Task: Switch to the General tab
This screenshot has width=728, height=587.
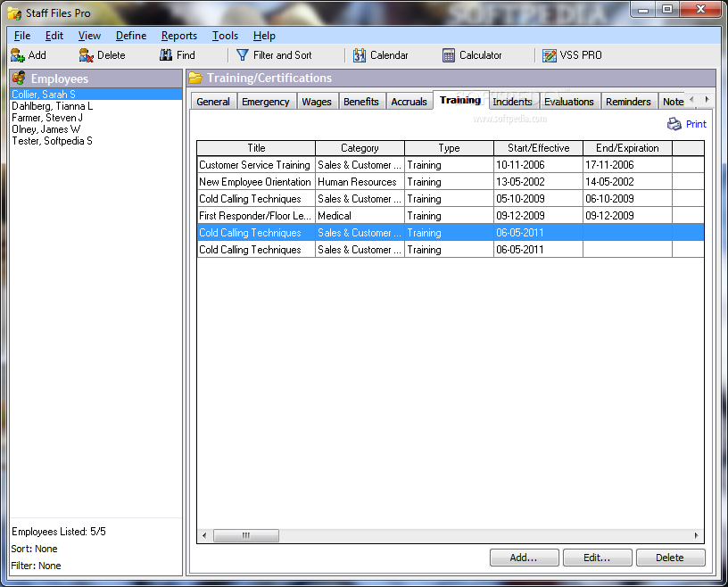Action: [213, 101]
